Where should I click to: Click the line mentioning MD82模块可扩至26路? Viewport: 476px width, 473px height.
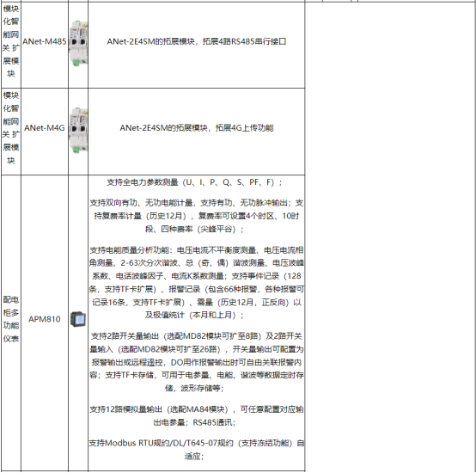point(197,349)
